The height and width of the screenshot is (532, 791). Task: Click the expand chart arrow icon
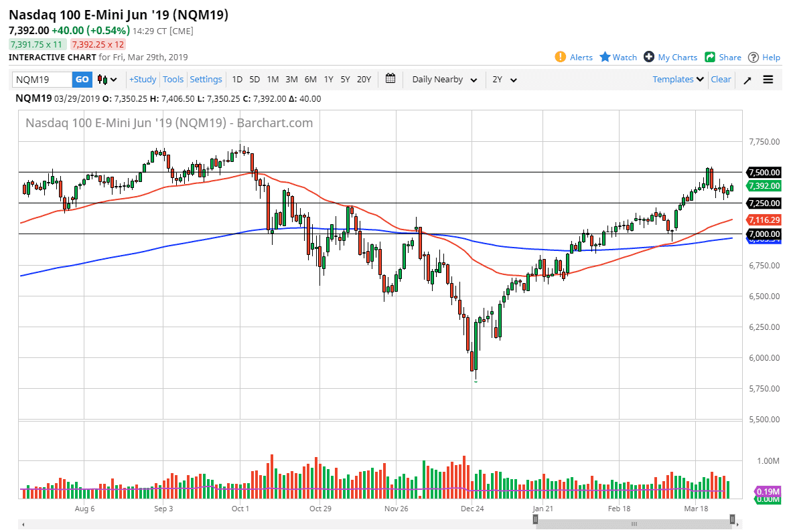(x=748, y=79)
